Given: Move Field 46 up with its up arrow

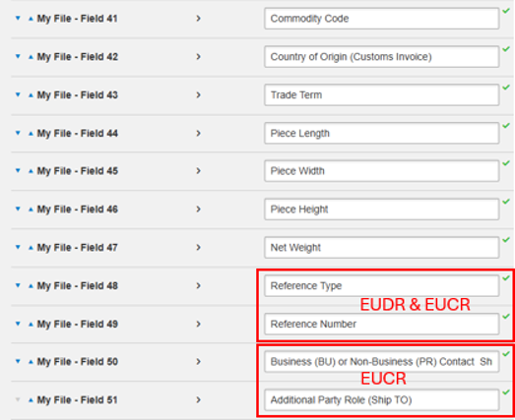Looking at the screenshot, I should [31, 210].
